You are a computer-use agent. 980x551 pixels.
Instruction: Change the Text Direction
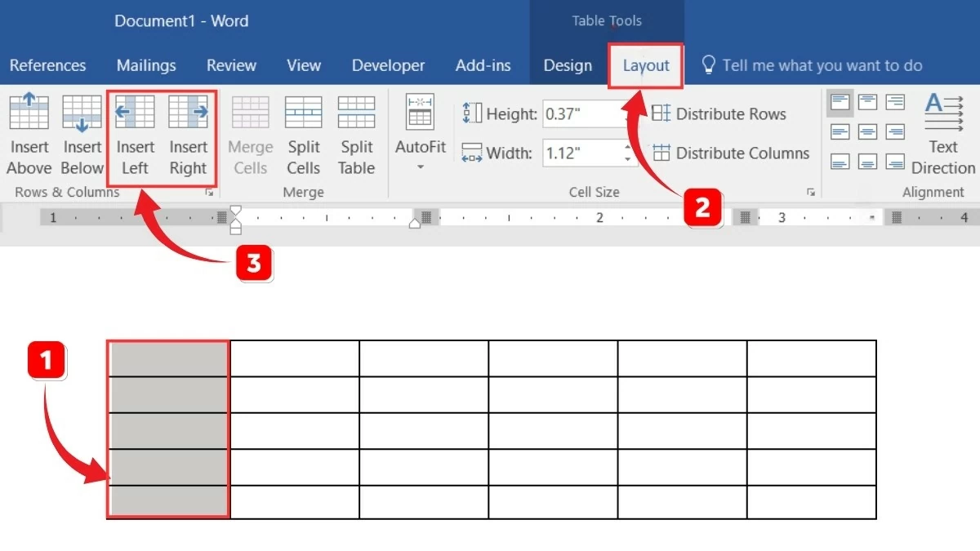(x=943, y=135)
